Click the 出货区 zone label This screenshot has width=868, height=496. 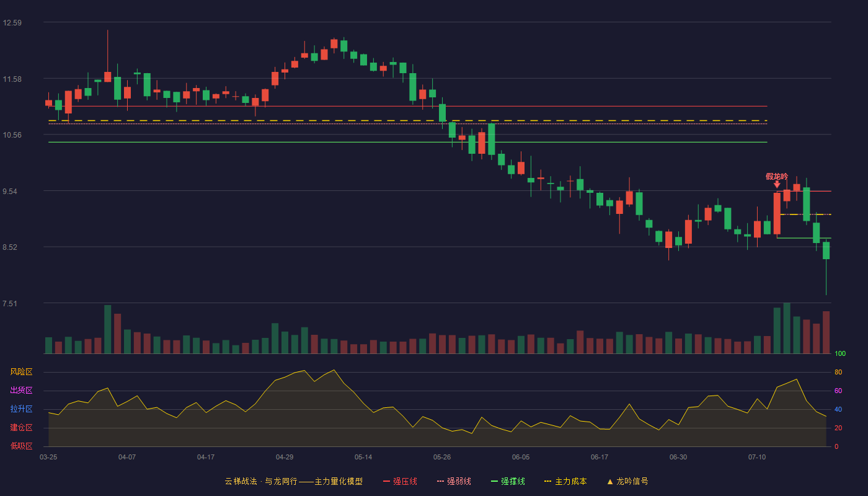(x=21, y=391)
